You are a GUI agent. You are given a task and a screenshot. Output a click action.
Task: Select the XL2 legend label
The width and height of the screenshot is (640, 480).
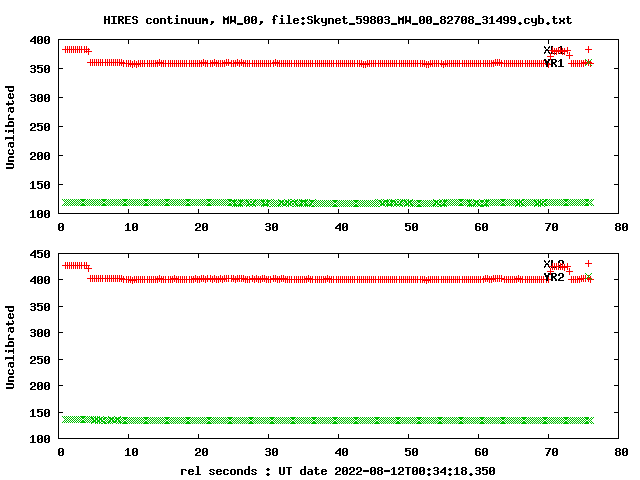coord(554,264)
